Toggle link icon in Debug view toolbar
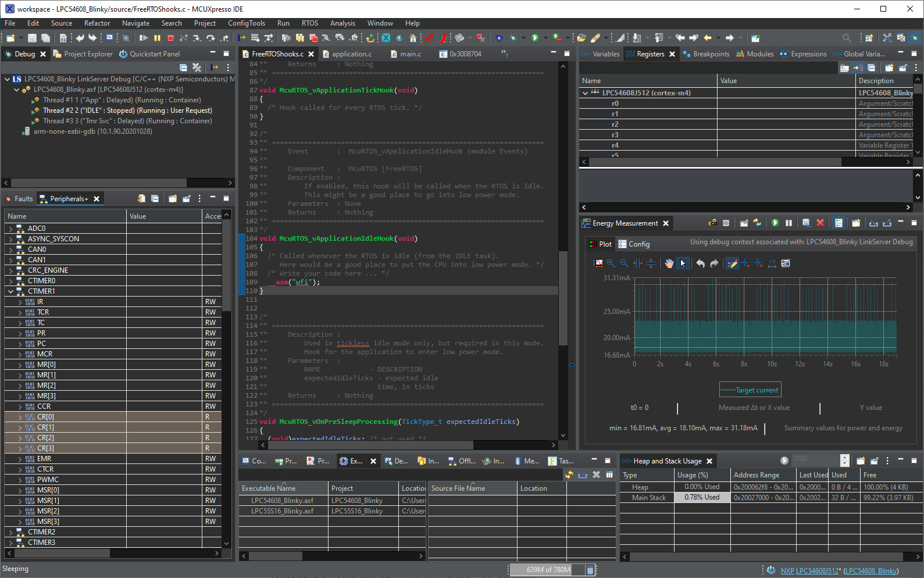This screenshot has height=578, width=924. tap(214, 67)
